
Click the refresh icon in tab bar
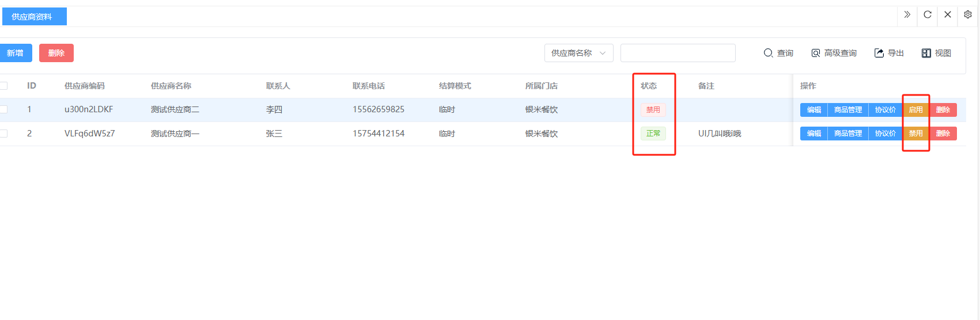pos(928,15)
